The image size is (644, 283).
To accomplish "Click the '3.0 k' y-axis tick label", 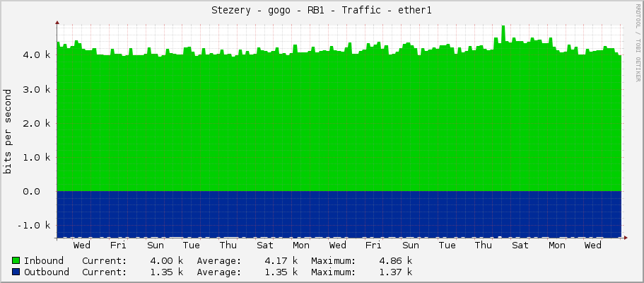I will pyautogui.click(x=36, y=89).
